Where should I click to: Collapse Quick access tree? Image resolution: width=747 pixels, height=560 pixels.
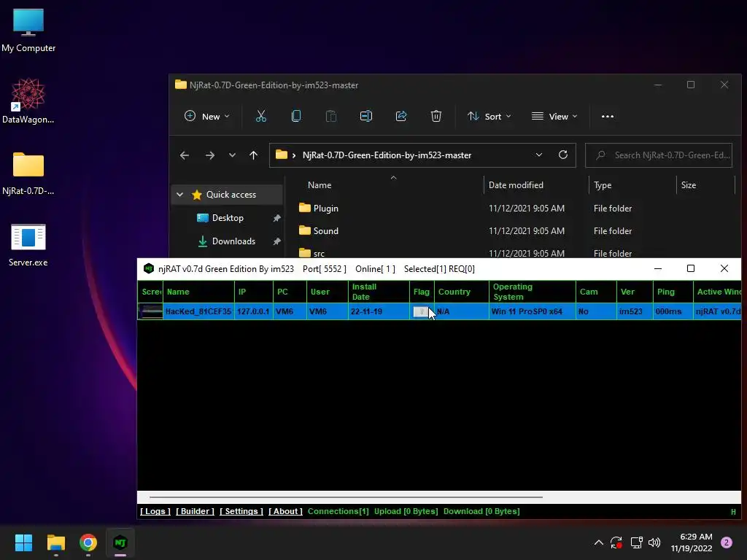point(179,194)
